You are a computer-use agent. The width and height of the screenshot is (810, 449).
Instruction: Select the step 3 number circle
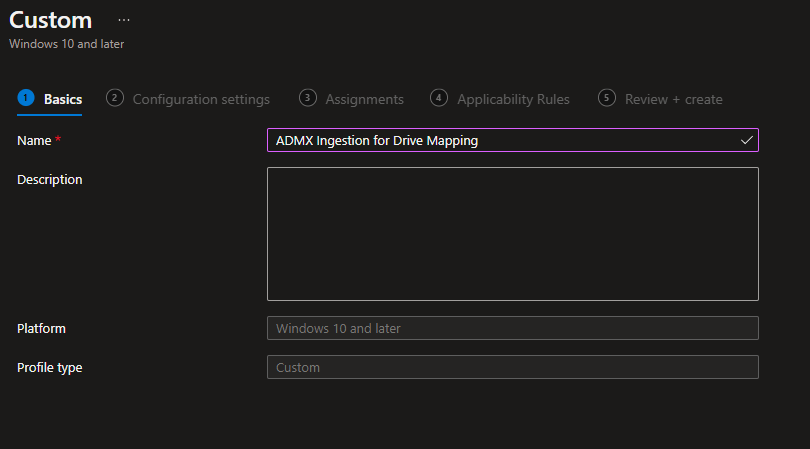point(308,98)
